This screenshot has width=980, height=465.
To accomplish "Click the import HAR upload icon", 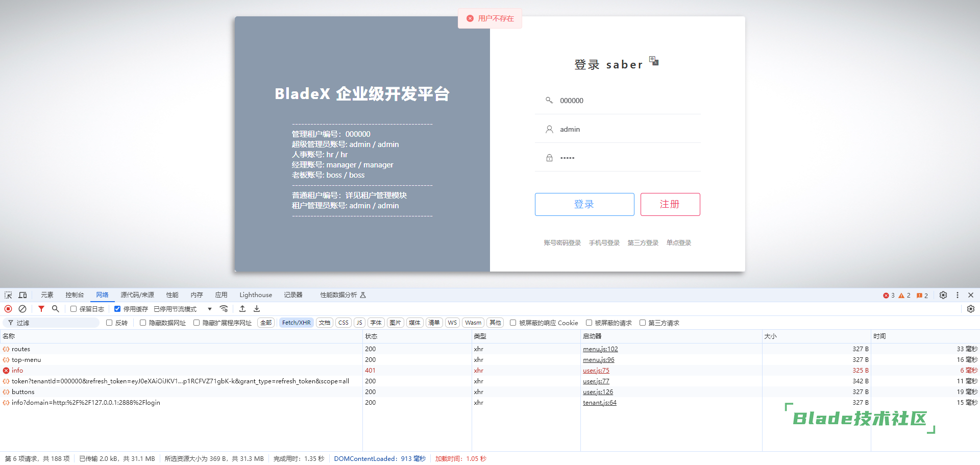I will (x=242, y=309).
